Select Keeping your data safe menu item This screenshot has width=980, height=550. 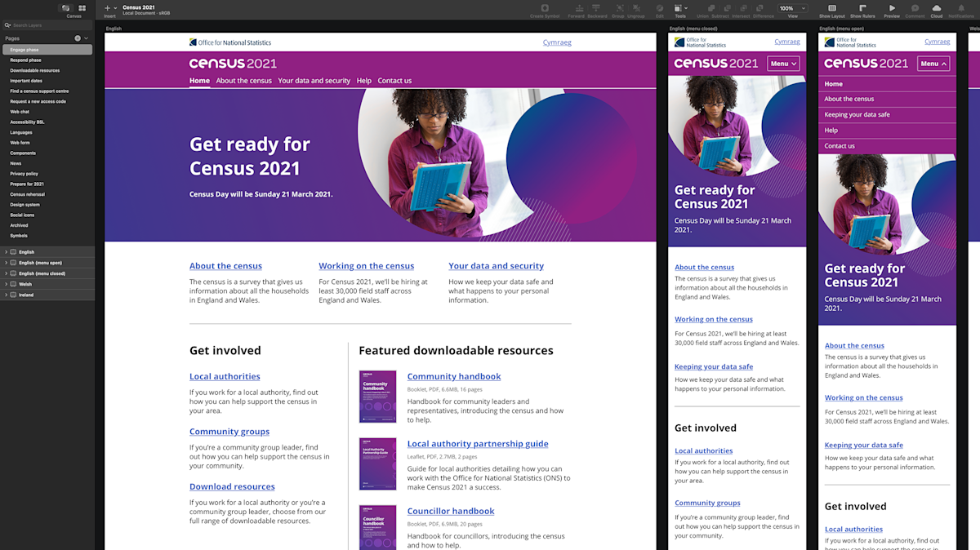click(887, 115)
